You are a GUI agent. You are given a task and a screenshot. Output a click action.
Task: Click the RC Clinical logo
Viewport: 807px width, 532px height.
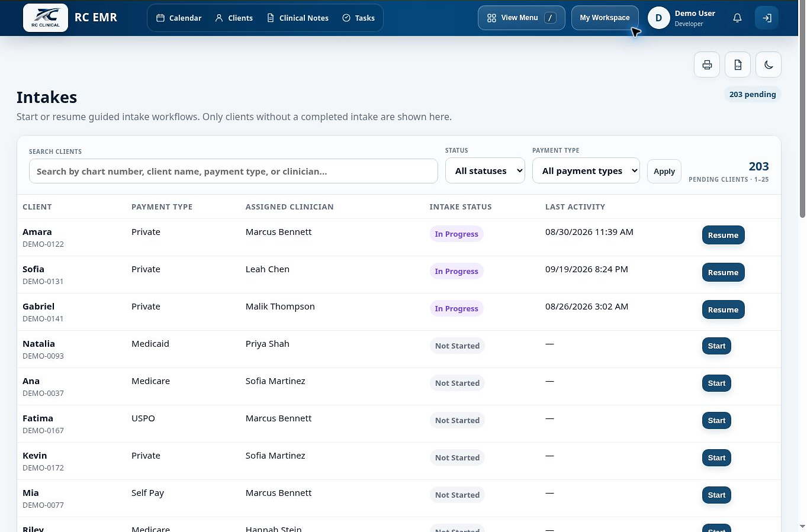pos(46,18)
